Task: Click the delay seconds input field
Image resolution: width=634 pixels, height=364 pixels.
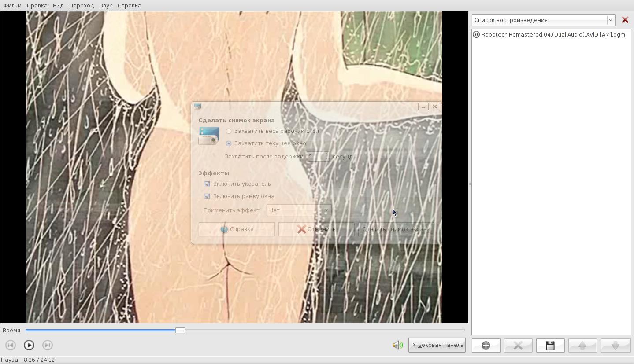Action: (315, 157)
